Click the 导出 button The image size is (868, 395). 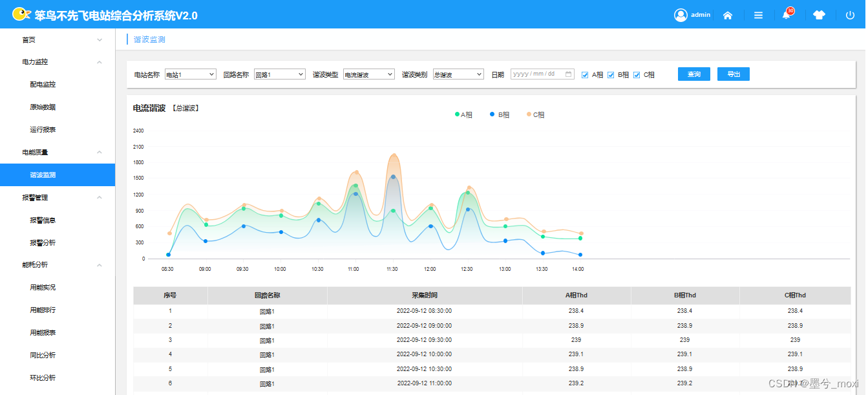point(734,74)
